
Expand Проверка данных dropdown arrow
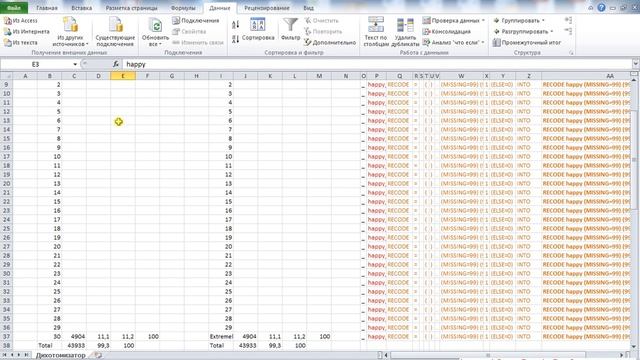click(483, 20)
